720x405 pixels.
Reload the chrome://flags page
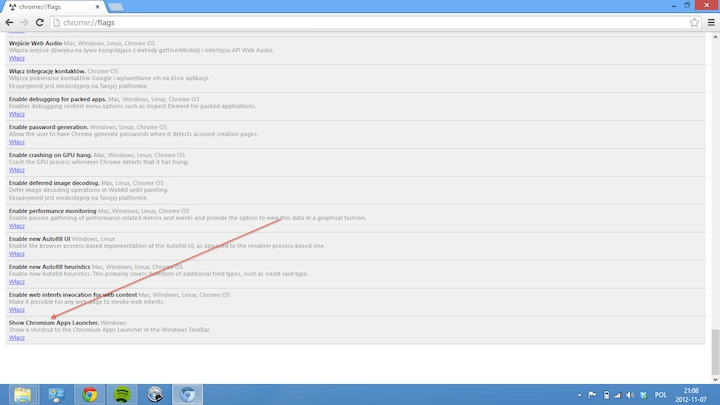(x=39, y=22)
